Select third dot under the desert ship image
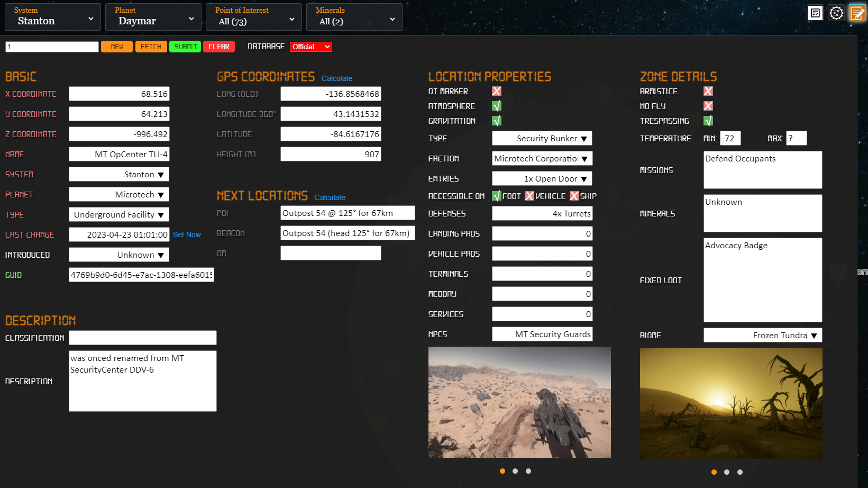The image size is (868, 488). [528, 471]
